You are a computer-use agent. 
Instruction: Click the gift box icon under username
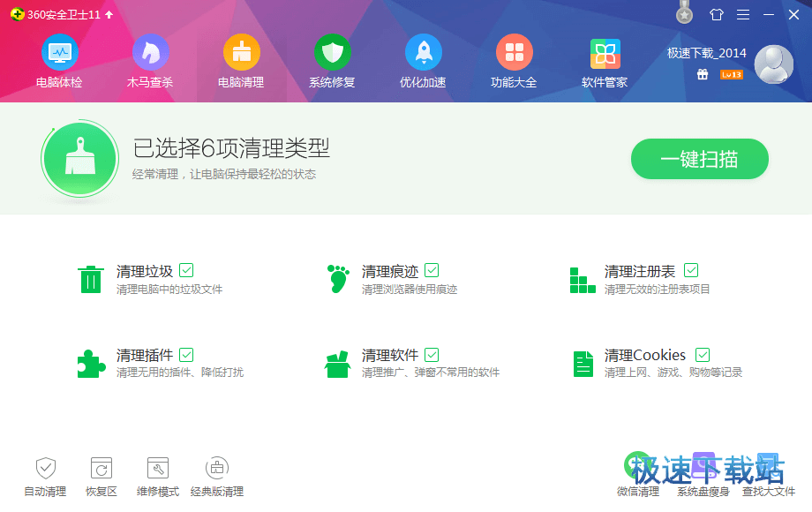click(703, 74)
